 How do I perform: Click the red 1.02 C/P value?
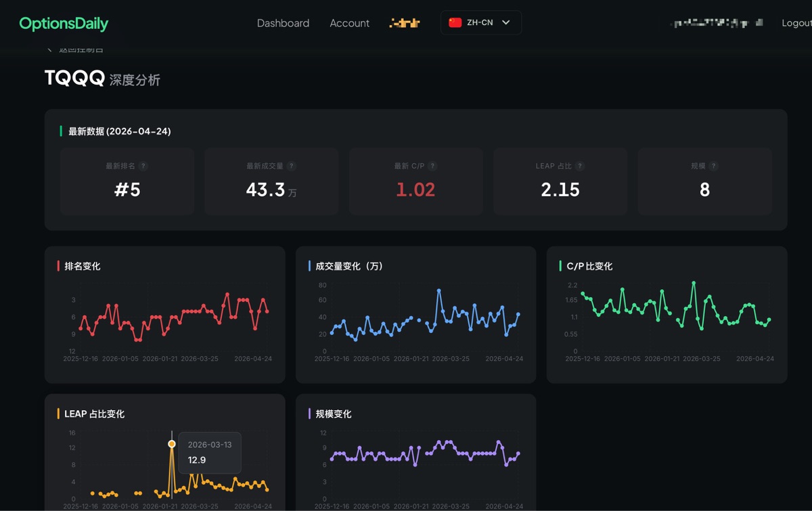(415, 190)
